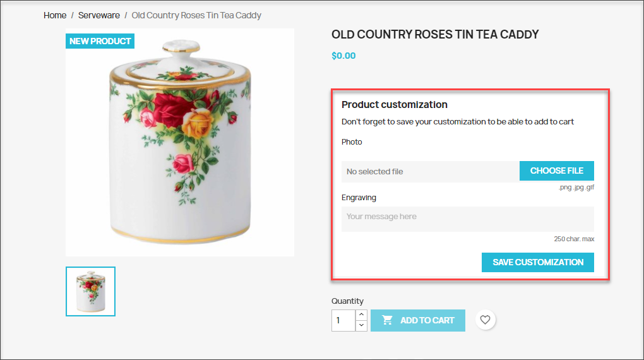Click the Old Country Roses Tin Tea Caddy breadcrumb
The width and height of the screenshot is (644, 360).
coord(196,15)
